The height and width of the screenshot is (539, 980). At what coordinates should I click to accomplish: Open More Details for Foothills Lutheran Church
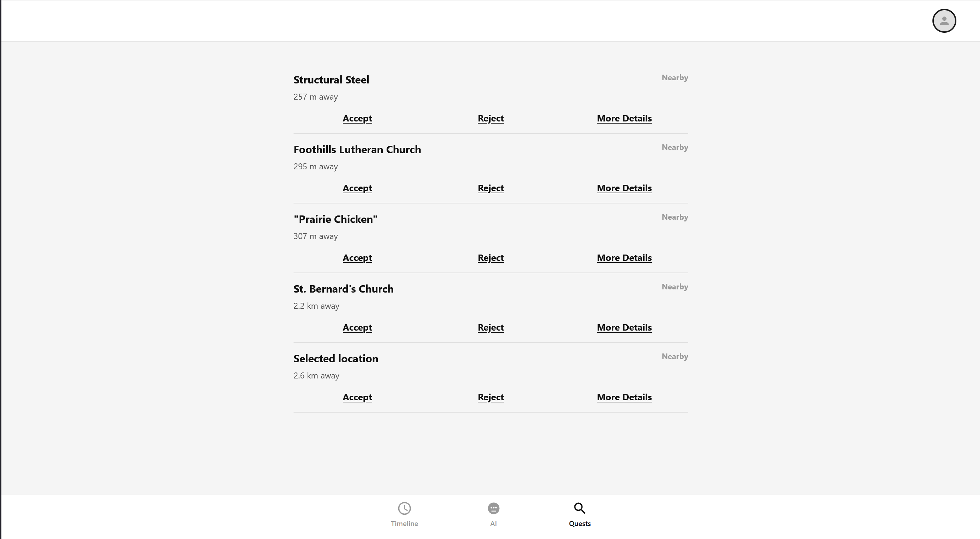pos(624,188)
